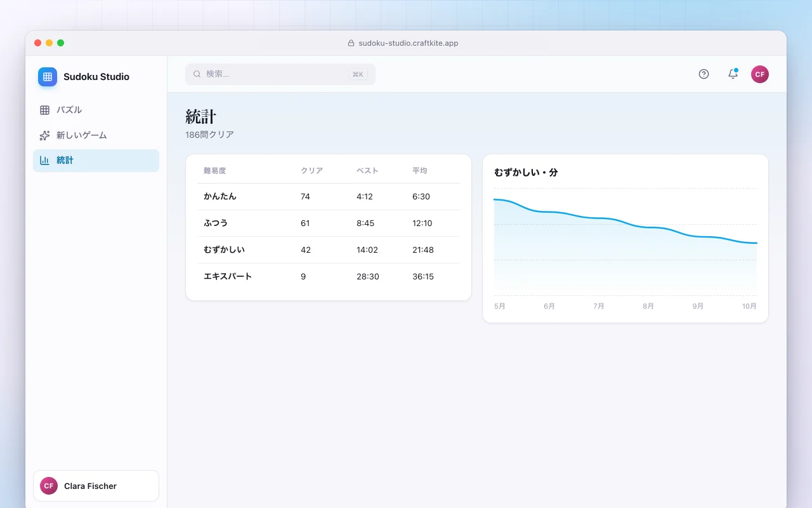Select the 統計 sidebar item
Screen dimensions: 812x508
[x=96, y=161]
